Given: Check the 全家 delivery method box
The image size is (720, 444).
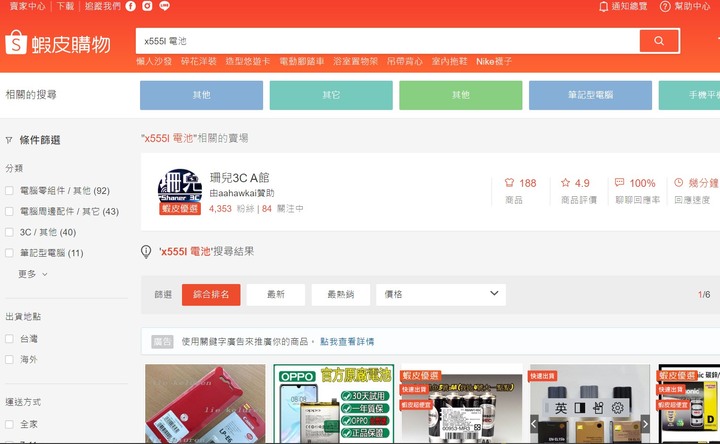Looking at the screenshot, I should pos(9,424).
